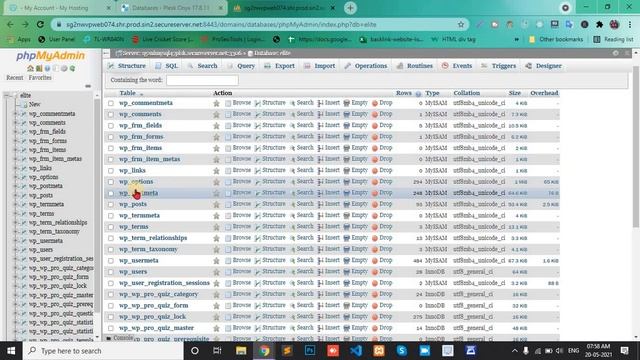Reload the page in Chrome
The height and width of the screenshot is (360, 640).
40,24
